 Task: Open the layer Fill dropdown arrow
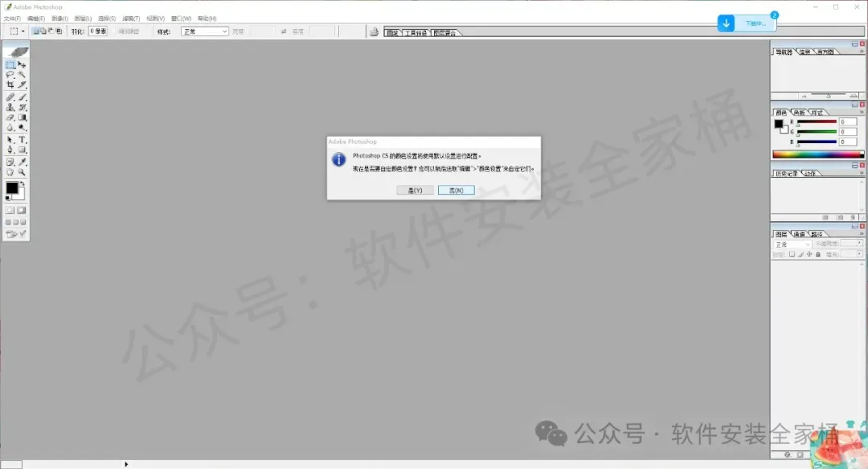coord(859,254)
